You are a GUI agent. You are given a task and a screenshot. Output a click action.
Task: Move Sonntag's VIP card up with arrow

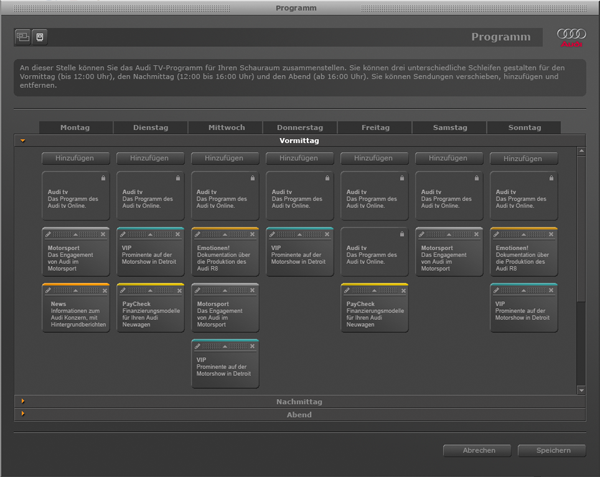point(523,290)
